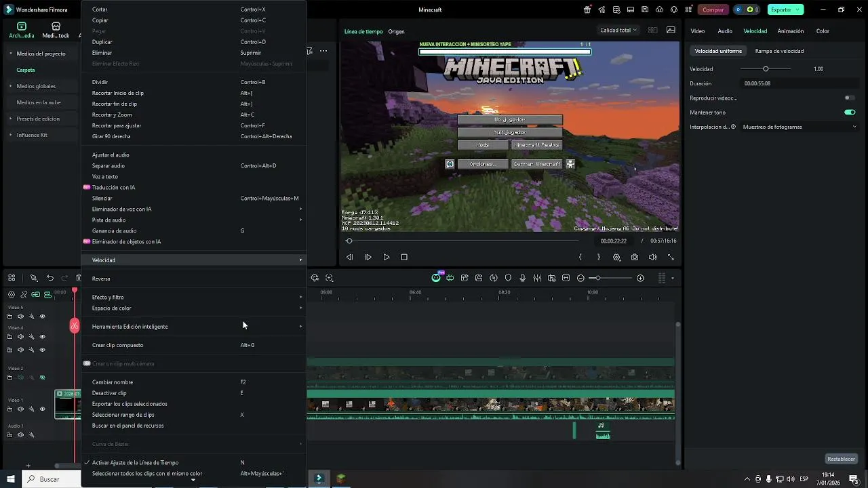Click the selection cursor tool icon
This screenshot has height=488, width=868.
33,278
